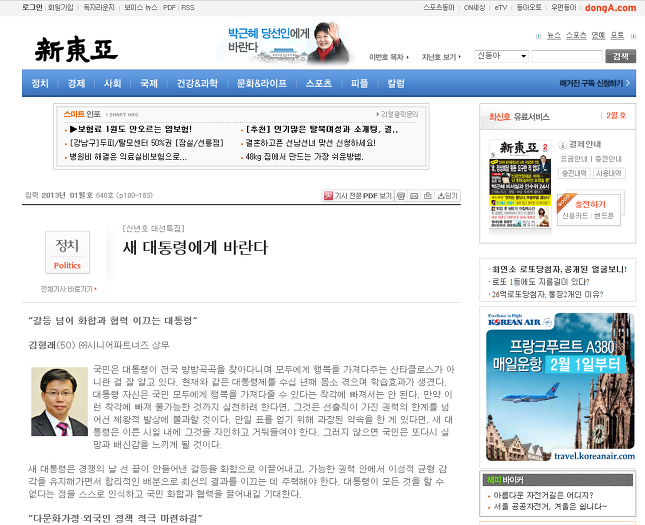Viewport: 645px width, 525px height.
Task: Expand 지난호 보기 arrow link
Action: [441, 57]
